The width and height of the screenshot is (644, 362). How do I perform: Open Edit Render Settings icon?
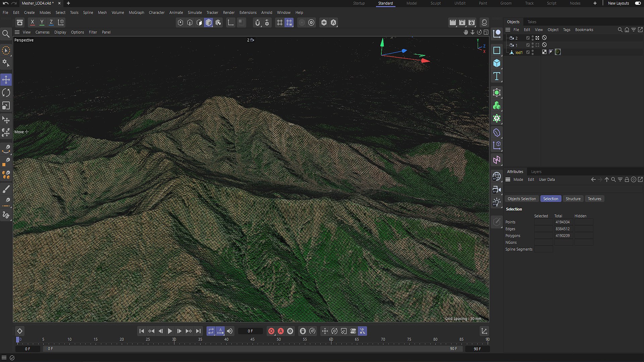(472, 22)
